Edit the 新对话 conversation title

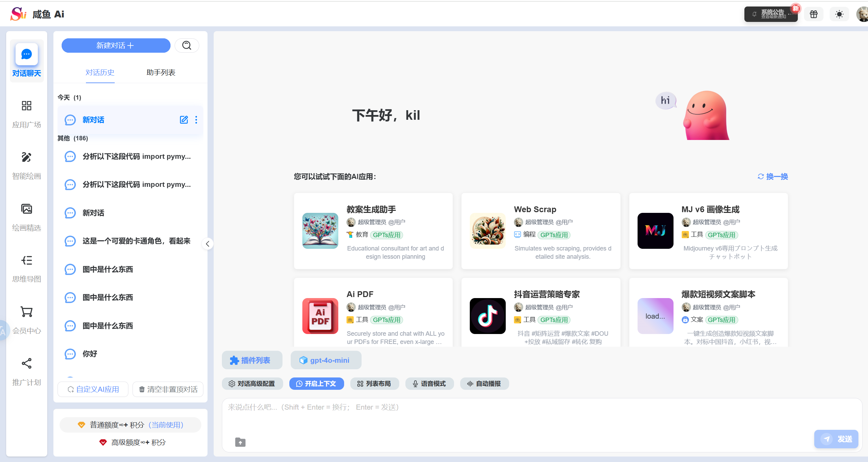click(x=184, y=120)
